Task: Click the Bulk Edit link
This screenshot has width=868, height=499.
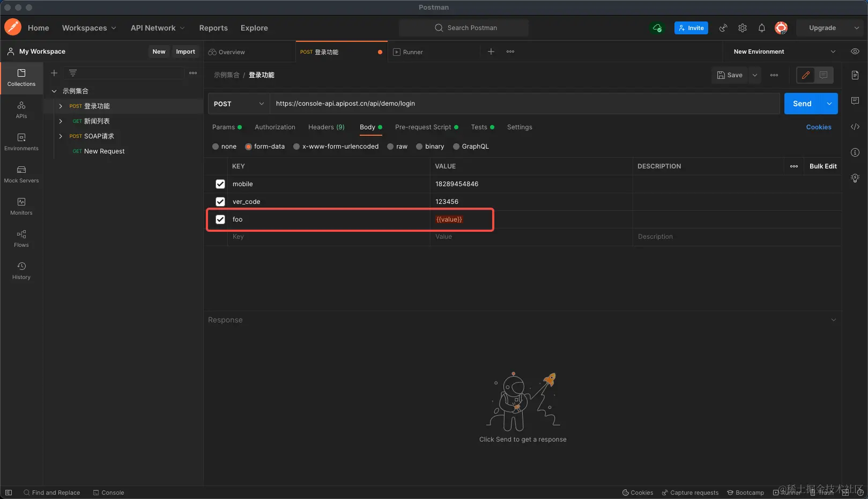Action: click(x=823, y=166)
